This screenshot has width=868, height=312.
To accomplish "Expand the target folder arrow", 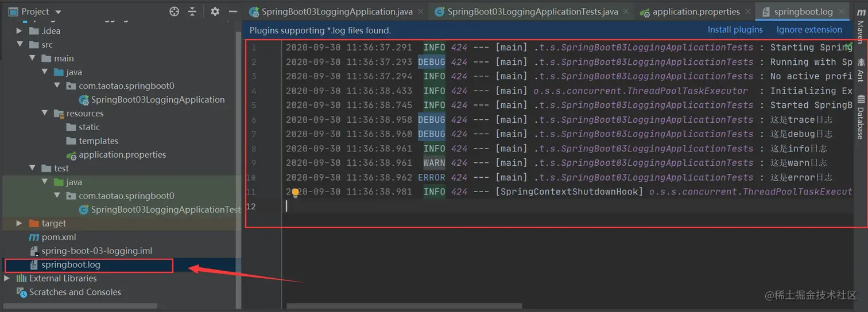I will click(x=20, y=224).
